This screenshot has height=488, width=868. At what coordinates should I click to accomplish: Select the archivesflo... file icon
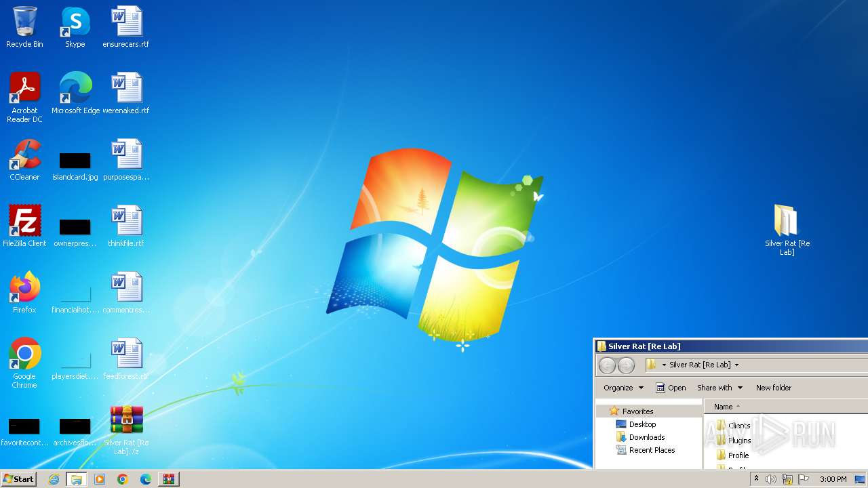[x=75, y=432]
